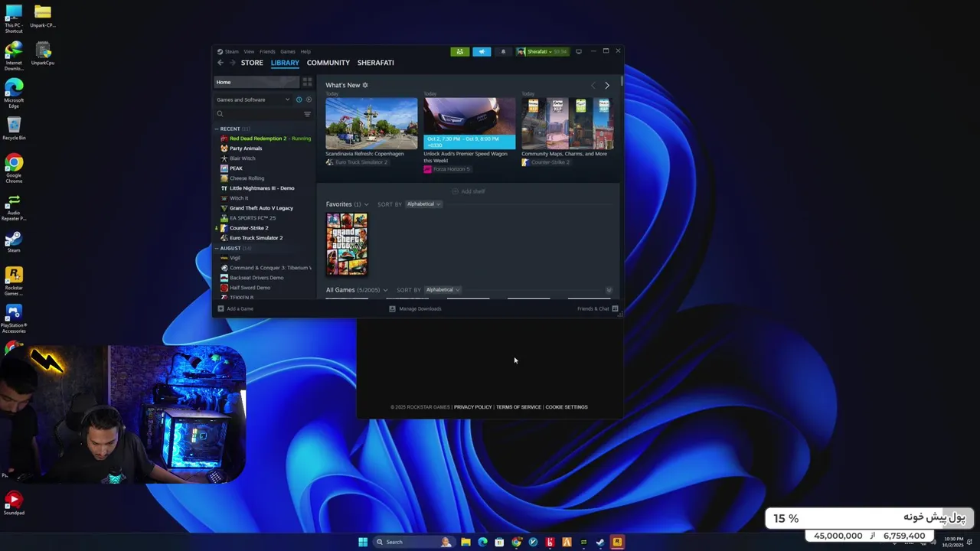Open Rockstar Games Launcher taskbar icon
980x551 pixels.
(x=617, y=542)
